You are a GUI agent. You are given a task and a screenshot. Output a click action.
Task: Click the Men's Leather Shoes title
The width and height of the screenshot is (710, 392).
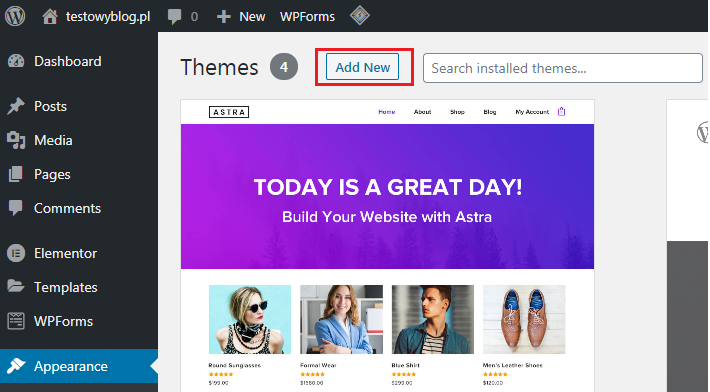point(513,365)
